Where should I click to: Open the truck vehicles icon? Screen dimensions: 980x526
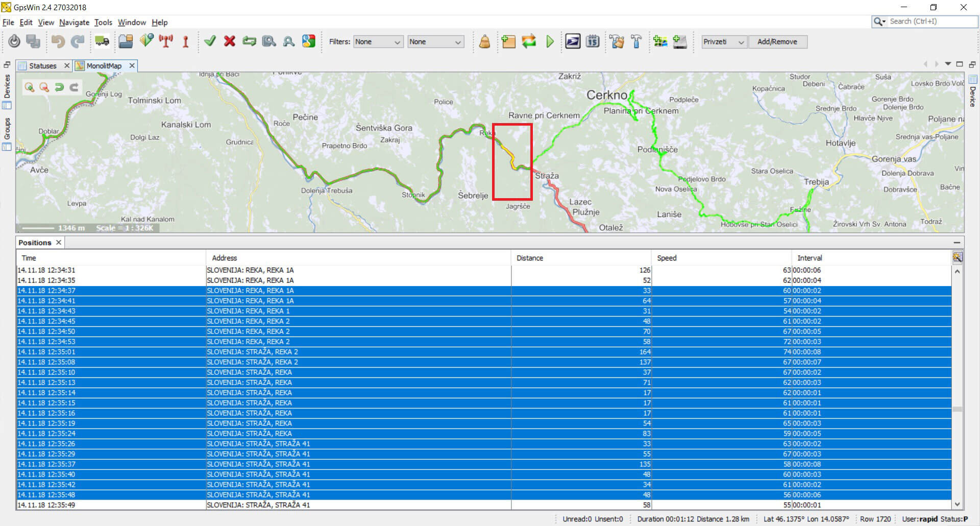102,41
